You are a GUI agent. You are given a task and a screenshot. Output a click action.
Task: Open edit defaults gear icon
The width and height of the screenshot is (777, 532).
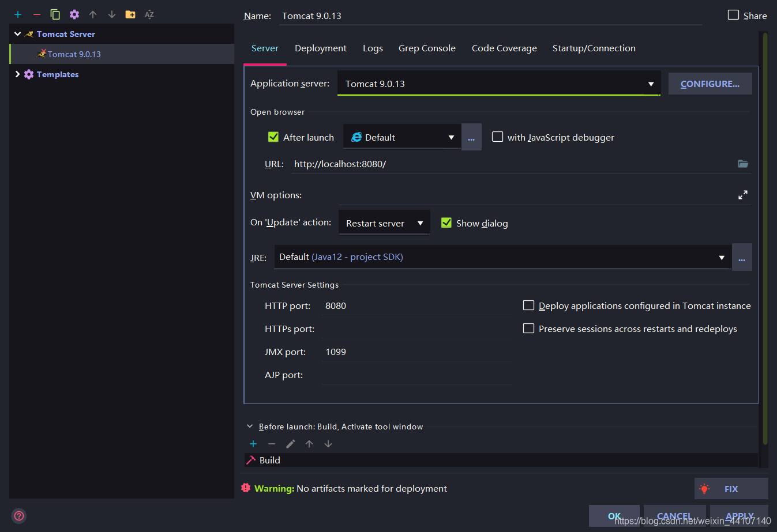click(x=74, y=14)
